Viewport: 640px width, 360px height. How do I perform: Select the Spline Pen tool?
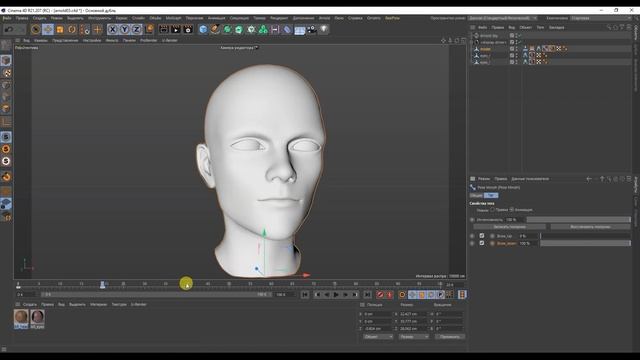(x=215, y=29)
